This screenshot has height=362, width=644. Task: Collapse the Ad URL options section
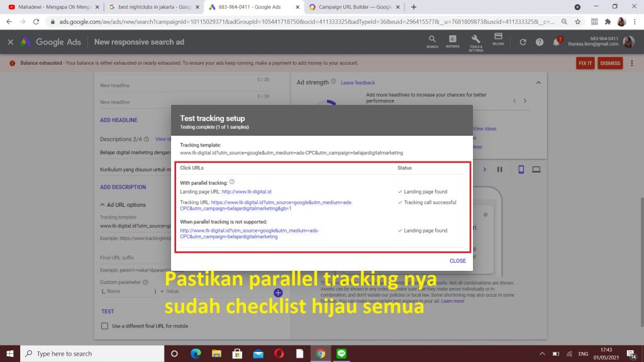[x=103, y=205]
